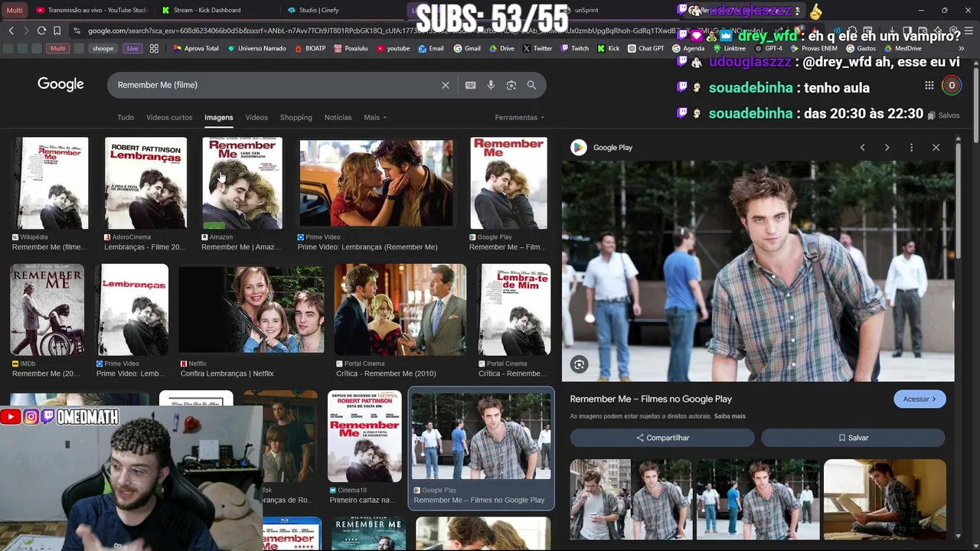Switch to the Vídeos curtos tab

(x=169, y=118)
